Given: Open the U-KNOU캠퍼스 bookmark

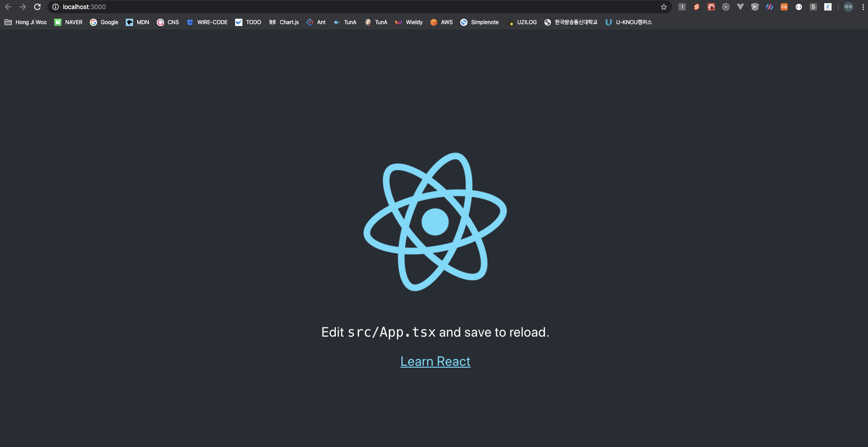Looking at the screenshot, I should 628,22.
